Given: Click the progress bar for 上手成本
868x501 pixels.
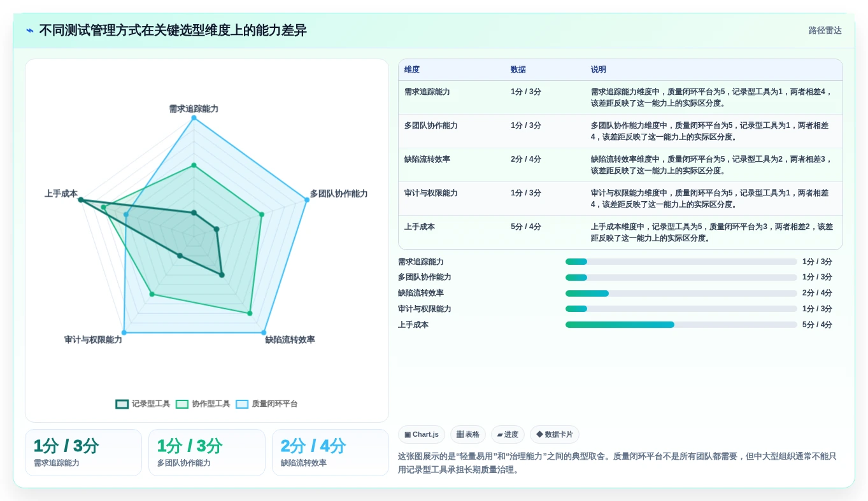Looking at the screenshot, I should 681,325.
